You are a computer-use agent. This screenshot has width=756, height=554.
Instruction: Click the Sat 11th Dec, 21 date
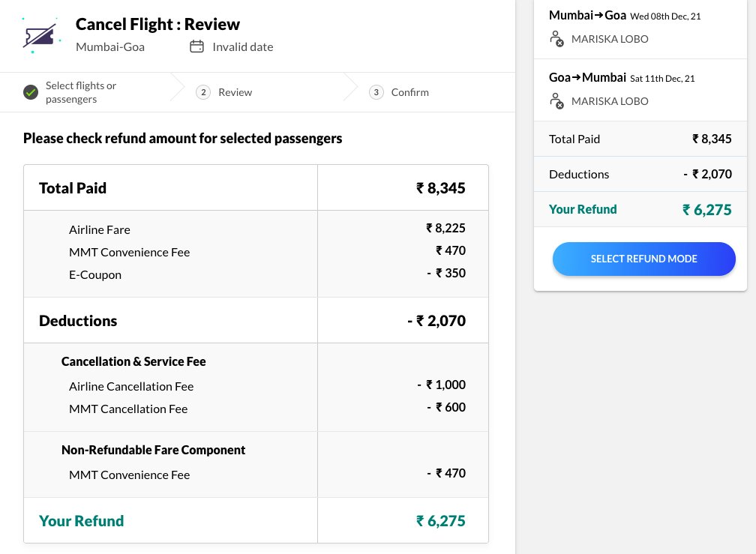(662, 79)
